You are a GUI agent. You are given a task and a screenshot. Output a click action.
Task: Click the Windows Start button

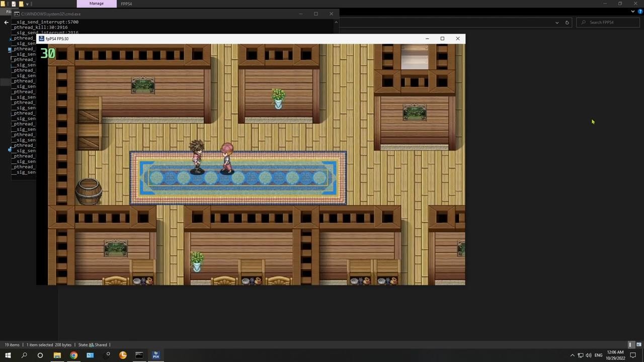tap(8, 355)
